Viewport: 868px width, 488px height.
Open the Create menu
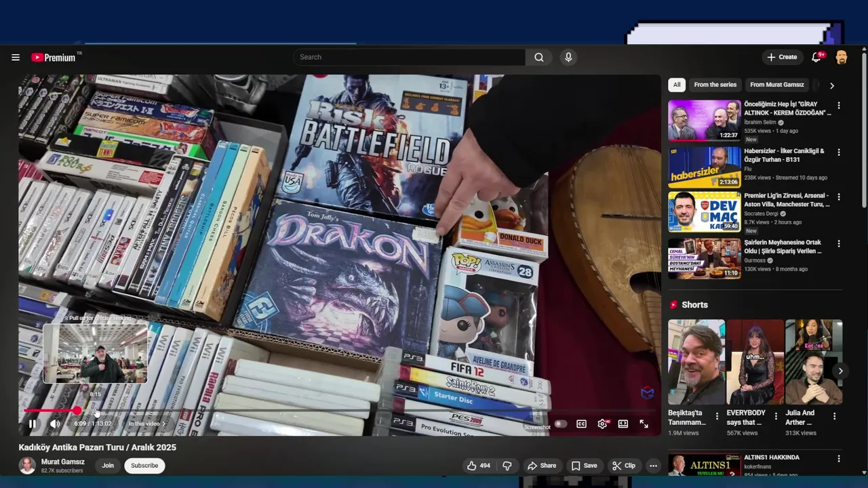(782, 58)
